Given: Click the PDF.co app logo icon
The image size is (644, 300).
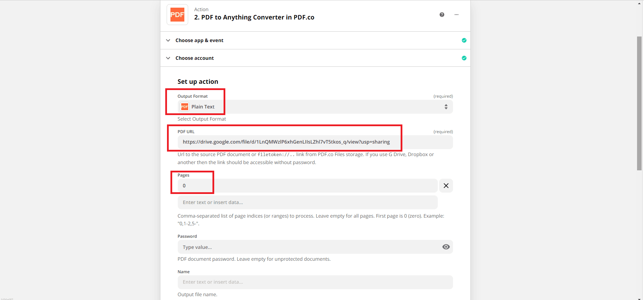Looking at the screenshot, I should tap(177, 15).
